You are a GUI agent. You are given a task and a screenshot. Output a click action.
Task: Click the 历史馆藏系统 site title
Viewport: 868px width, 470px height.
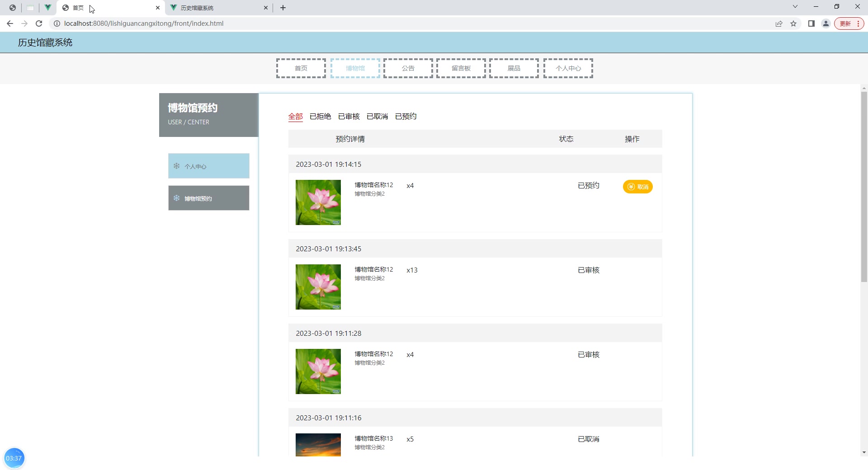[x=45, y=42]
